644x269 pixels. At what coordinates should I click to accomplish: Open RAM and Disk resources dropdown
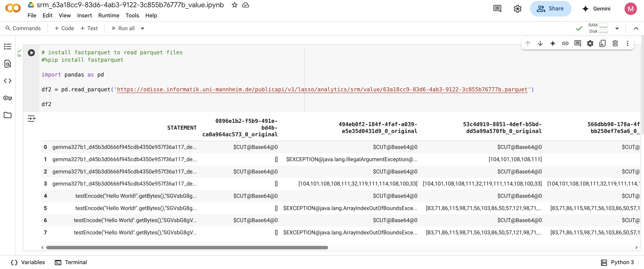(x=617, y=28)
